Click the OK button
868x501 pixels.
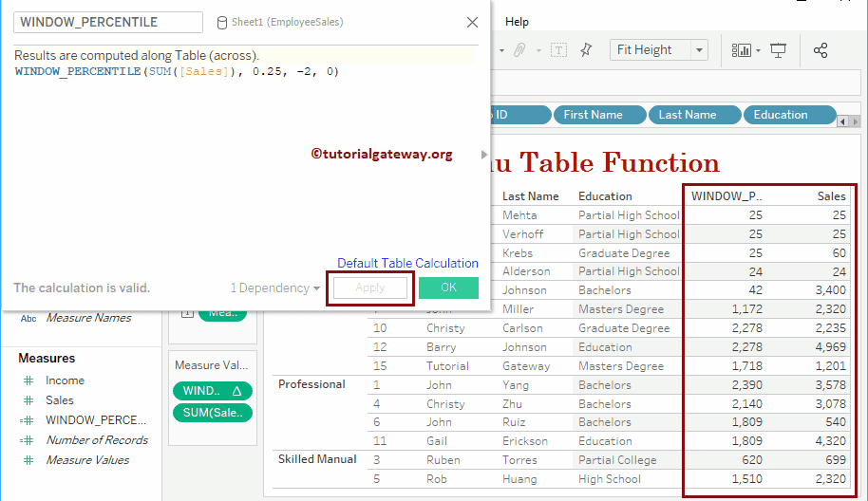coord(448,288)
